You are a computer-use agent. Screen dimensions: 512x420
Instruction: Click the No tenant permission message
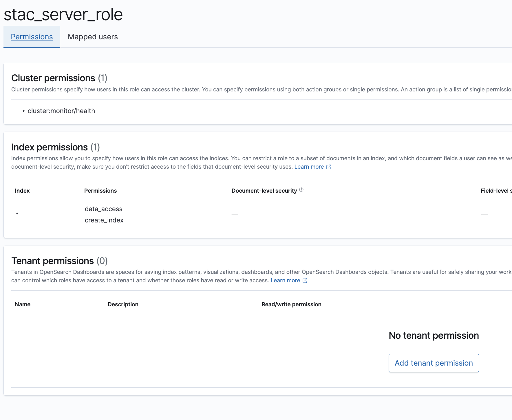tap(434, 336)
